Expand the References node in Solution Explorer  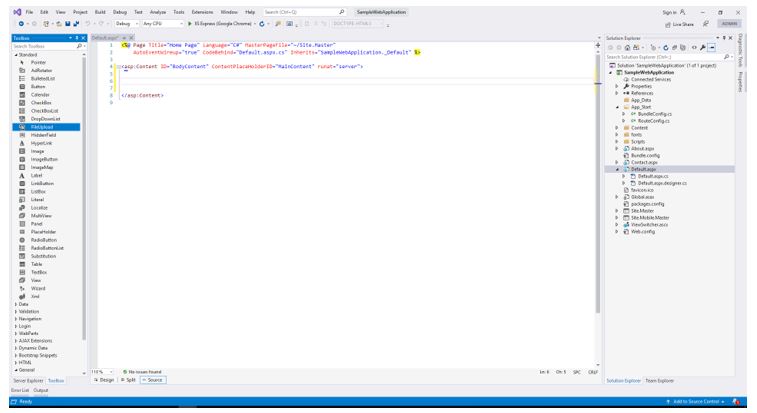(617, 93)
